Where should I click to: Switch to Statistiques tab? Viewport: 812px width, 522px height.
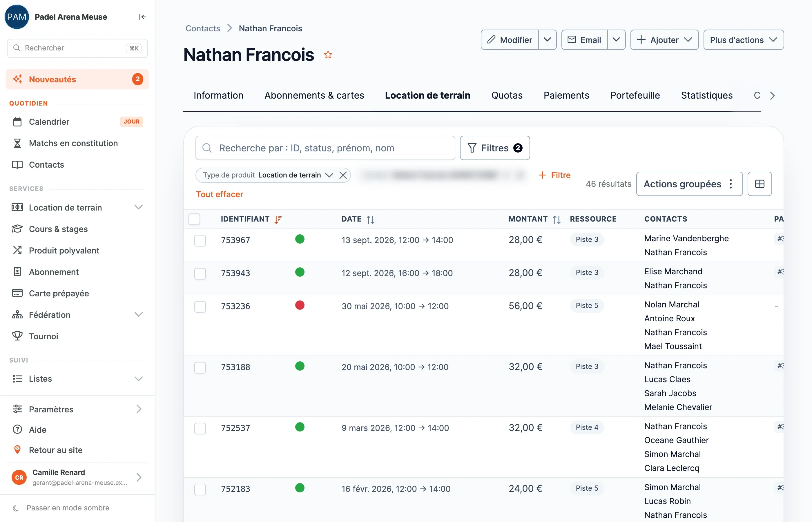[707, 95]
